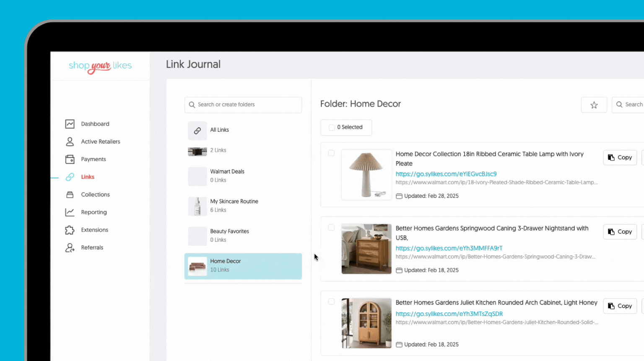Click the shop your likes logo

[100, 66]
